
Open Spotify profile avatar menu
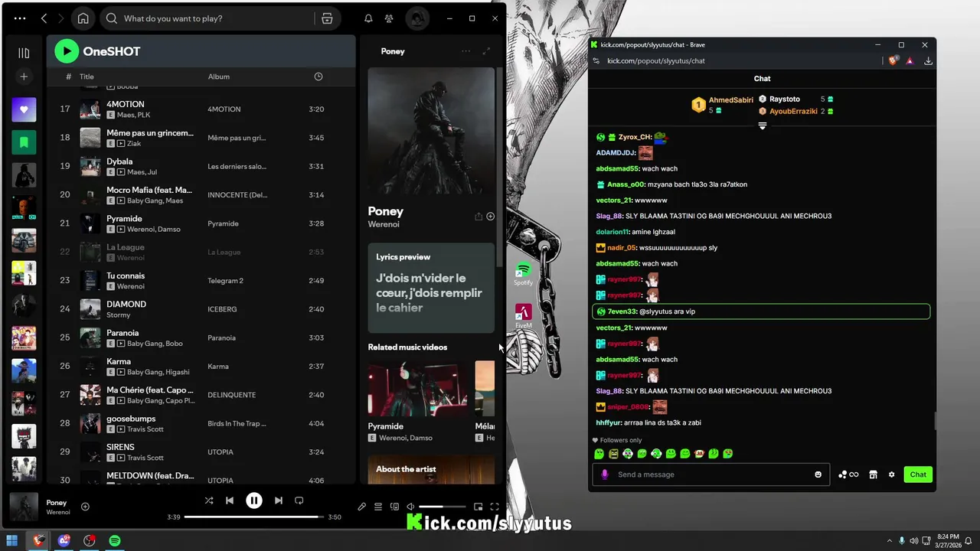pyautogui.click(x=417, y=18)
